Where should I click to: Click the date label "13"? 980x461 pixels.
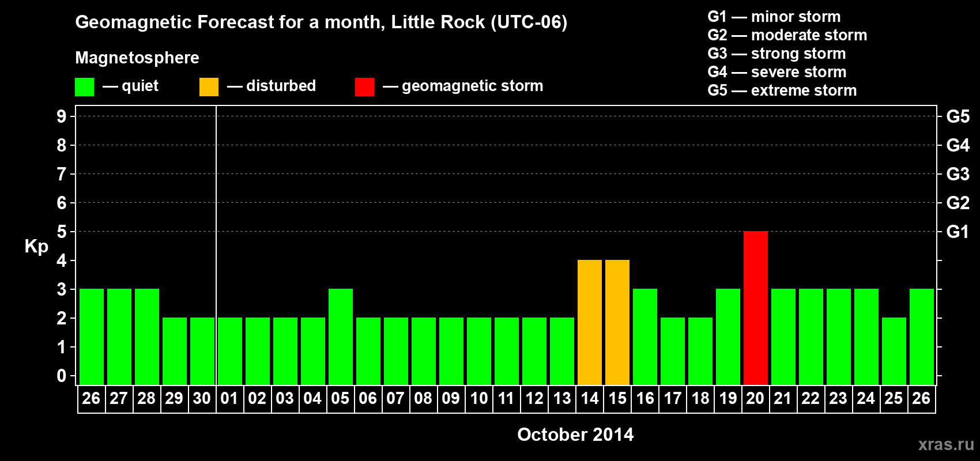click(561, 399)
